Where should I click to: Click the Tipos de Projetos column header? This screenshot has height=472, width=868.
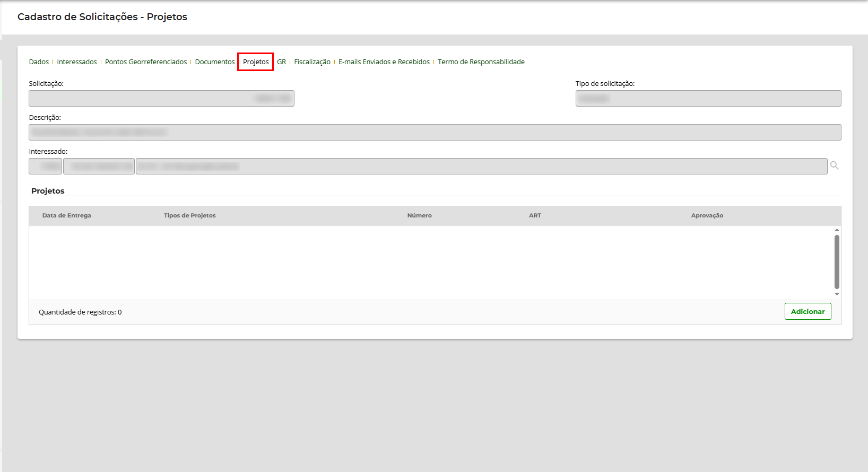[x=189, y=216]
